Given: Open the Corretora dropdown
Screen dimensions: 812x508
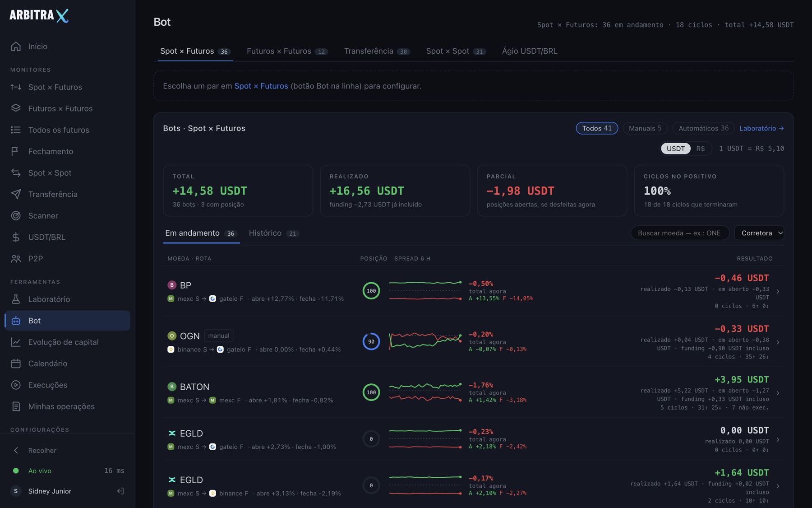Looking at the screenshot, I should pyautogui.click(x=759, y=233).
